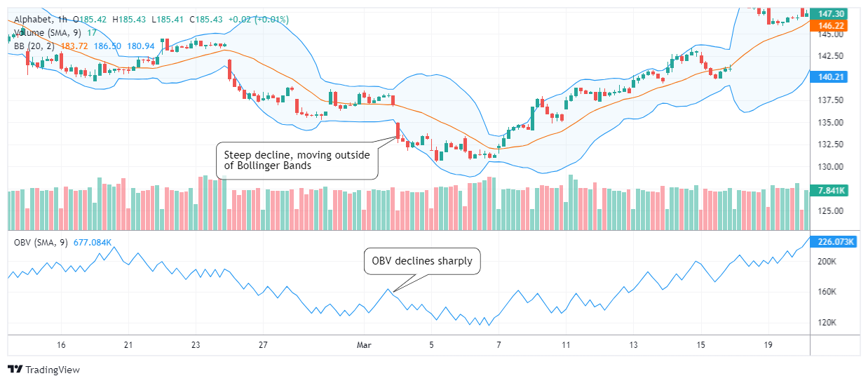The image size is (868, 383).
Task: Click the 15 date axis label
Action: (x=700, y=344)
